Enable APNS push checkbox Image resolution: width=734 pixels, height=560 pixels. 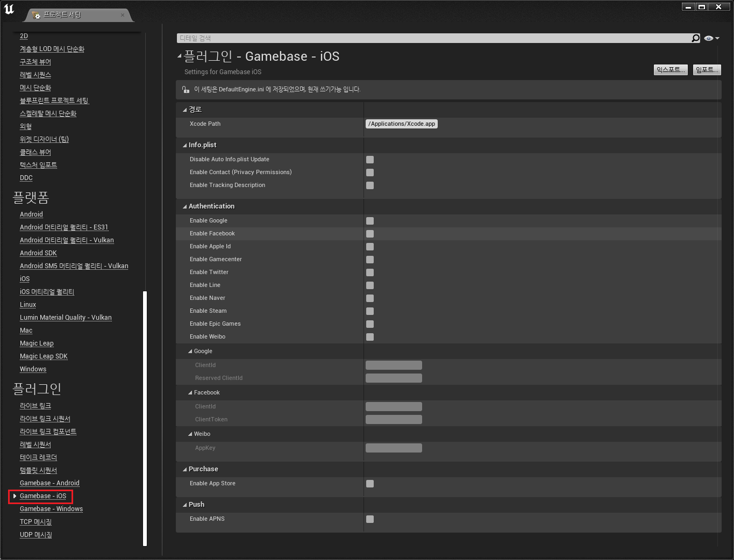point(370,519)
